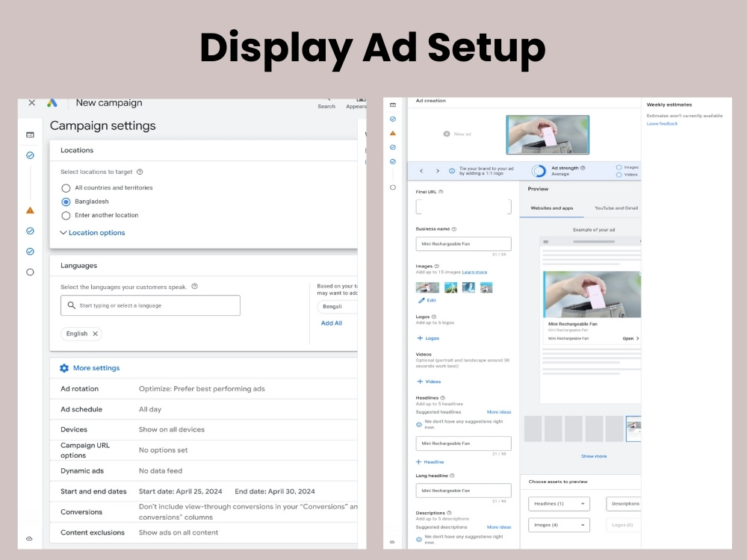The image size is (747, 560).
Task: Open the Learn more link under Images
Action: click(x=474, y=272)
